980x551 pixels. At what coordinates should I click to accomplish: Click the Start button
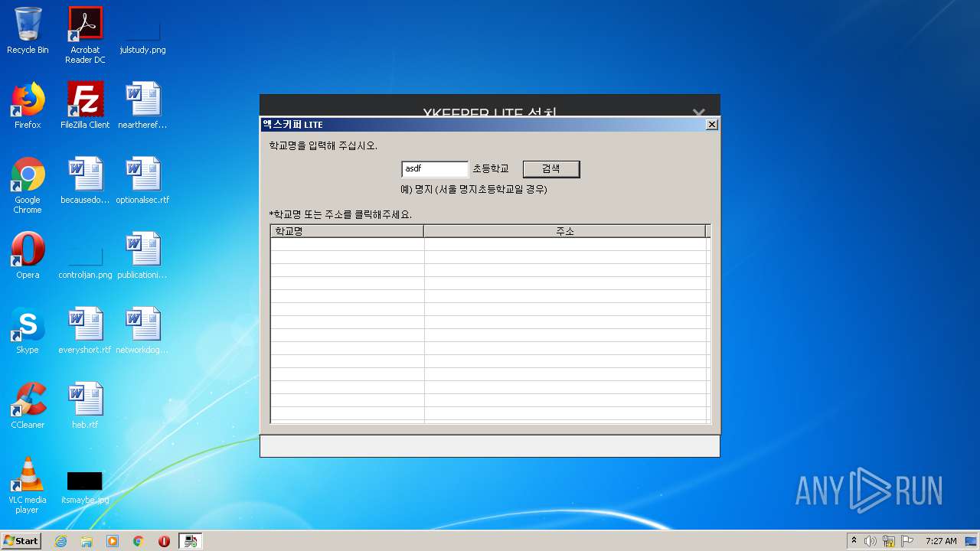click(21, 541)
